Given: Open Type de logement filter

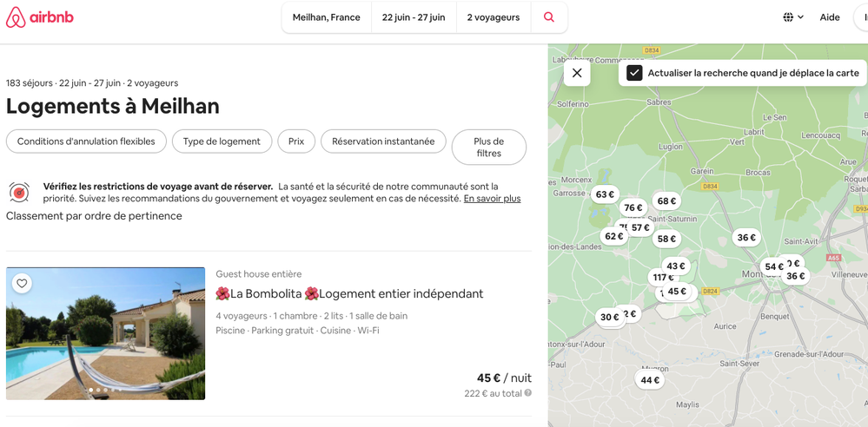Looking at the screenshot, I should pyautogui.click(x=222, y=141).
